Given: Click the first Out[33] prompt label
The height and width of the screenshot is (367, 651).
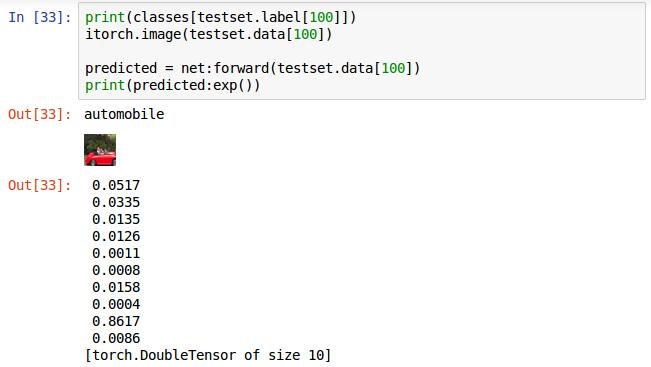Looking at the screenshot, I should tap(40, 114).
